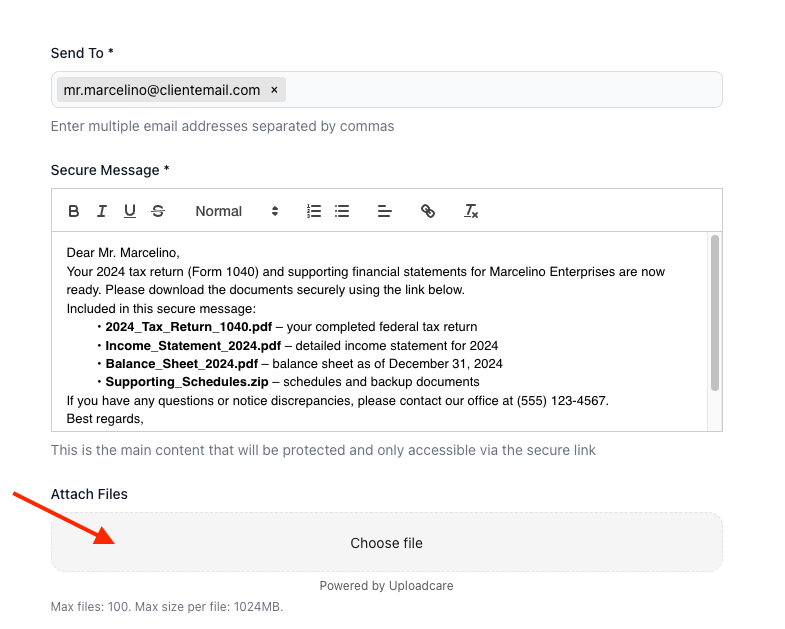Toggle bold formatting in the editor

click(x=74, y=211)
